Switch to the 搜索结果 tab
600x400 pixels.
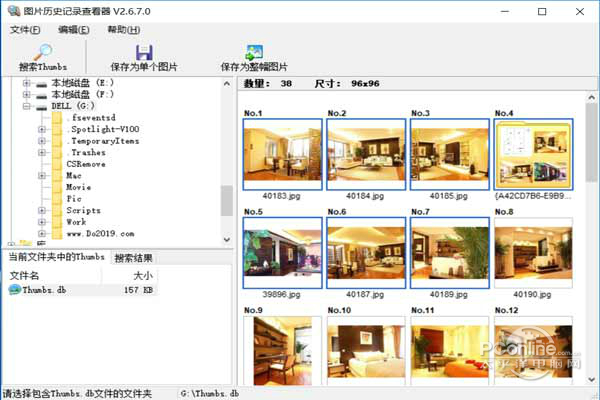133,258
